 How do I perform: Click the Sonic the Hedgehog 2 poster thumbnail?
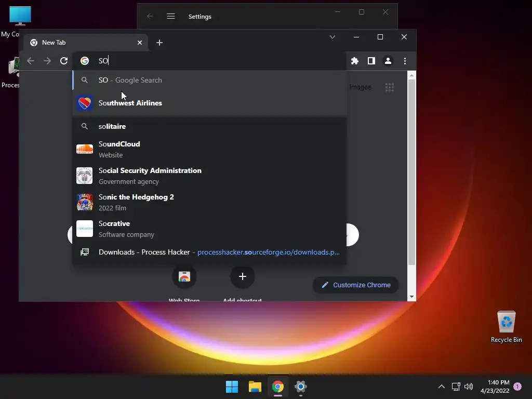click(85, 202)
